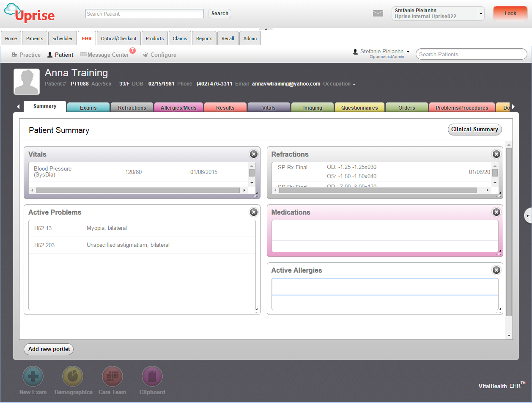The width and height of the screenshot is (532, 403).
Task: Open Configure settings gear
Action: point(159,55)
